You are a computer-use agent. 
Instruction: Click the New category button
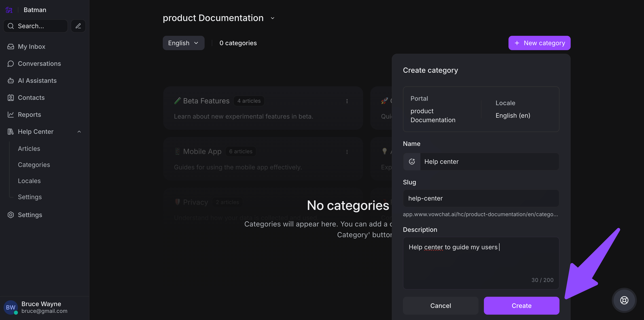point(539,43)
